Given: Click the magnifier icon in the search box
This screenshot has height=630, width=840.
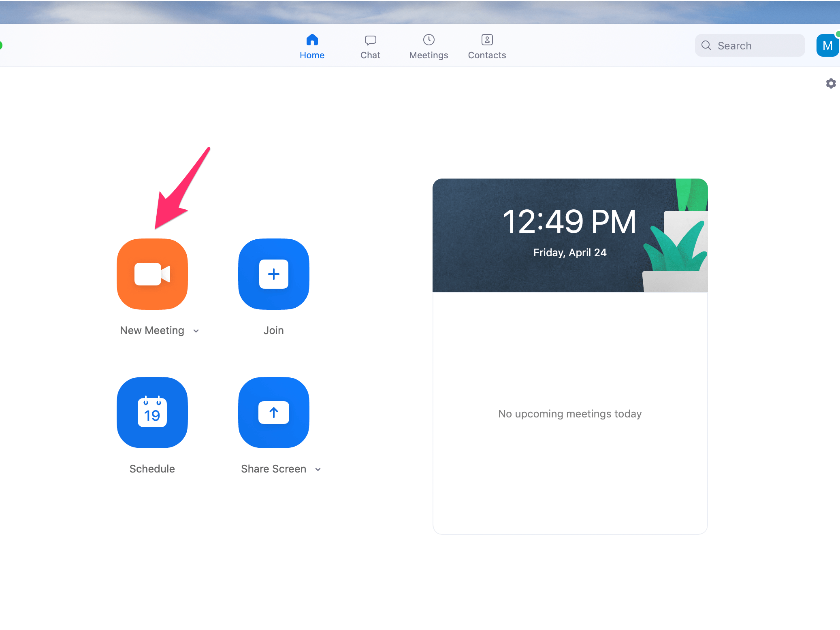Looking at the screenshot, I should click(x=706, y=45).
